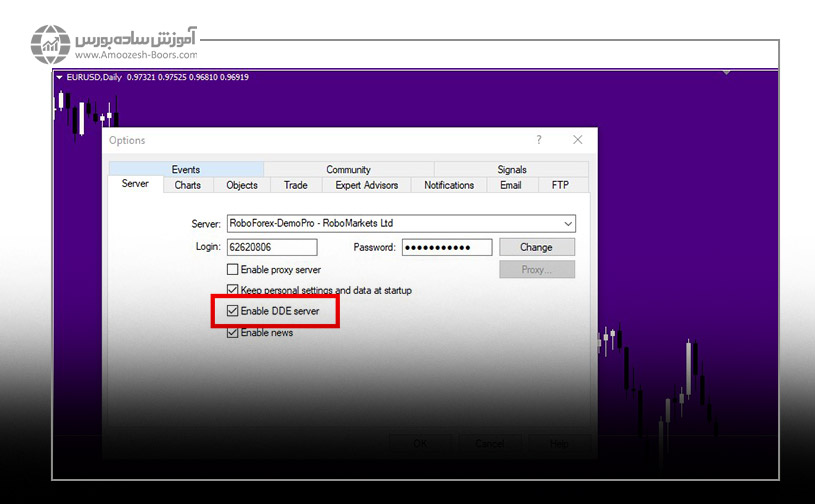Screen dimensions: 815x504
Task: Click the question mark help icon
Action: tap(539, 140)
